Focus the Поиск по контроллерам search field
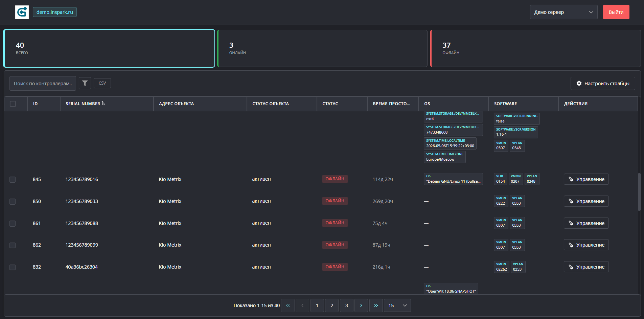 pos(43,84)
